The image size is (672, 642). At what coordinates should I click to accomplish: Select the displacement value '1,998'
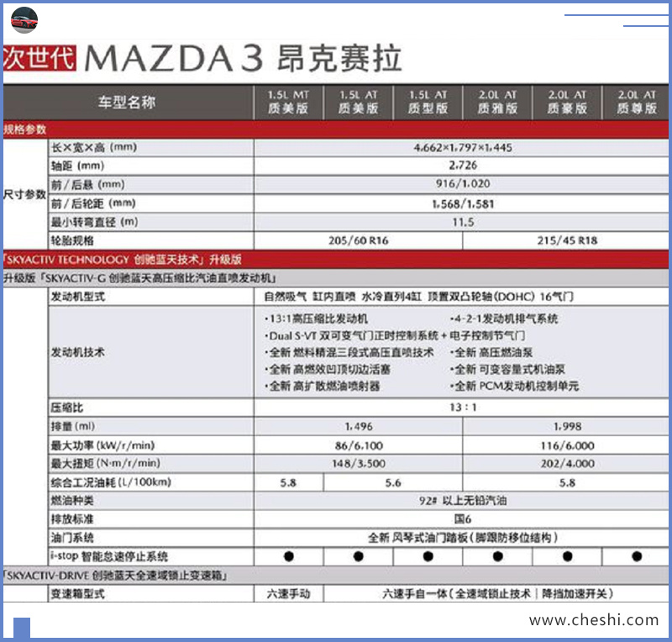(567, 427)
